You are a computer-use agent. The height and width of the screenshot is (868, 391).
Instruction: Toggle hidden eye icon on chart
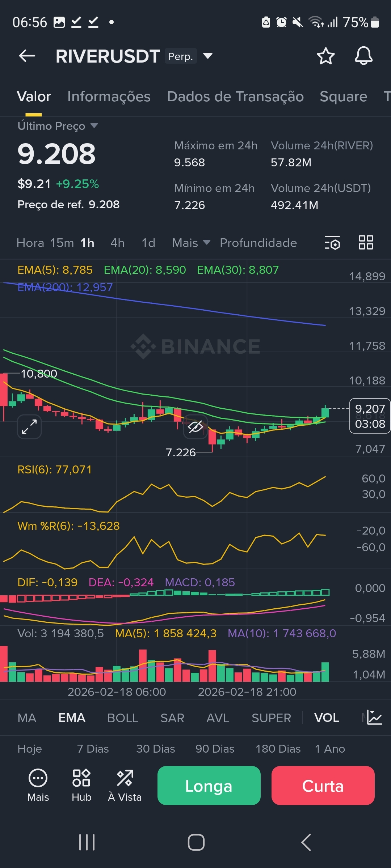[195, 427]
